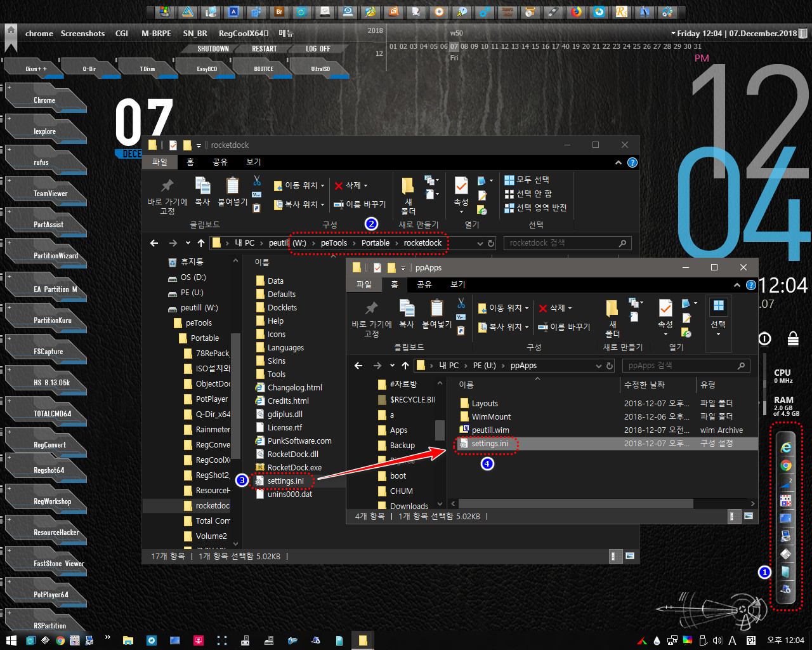The height and width of the screenshot is (650, 812).
Task: Open File tab in rocketdock window
Action: (x=160, y=162)
